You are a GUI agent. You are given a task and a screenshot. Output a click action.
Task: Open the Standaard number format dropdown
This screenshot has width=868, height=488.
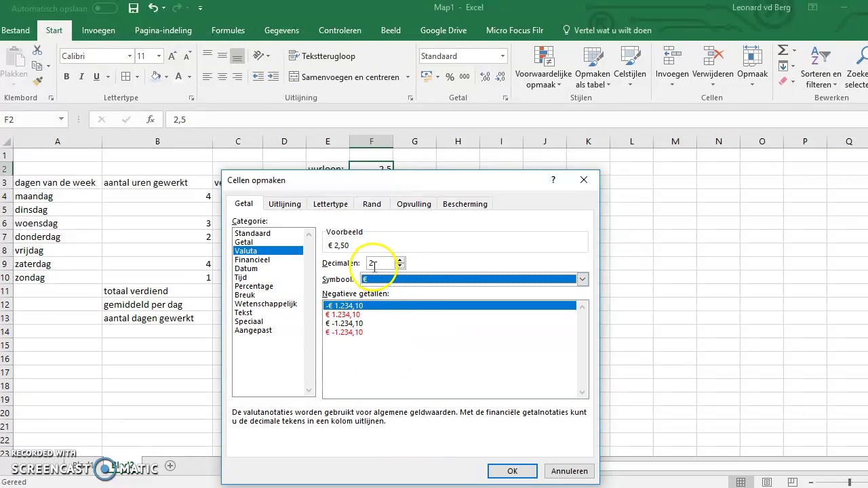pos(502,56)
